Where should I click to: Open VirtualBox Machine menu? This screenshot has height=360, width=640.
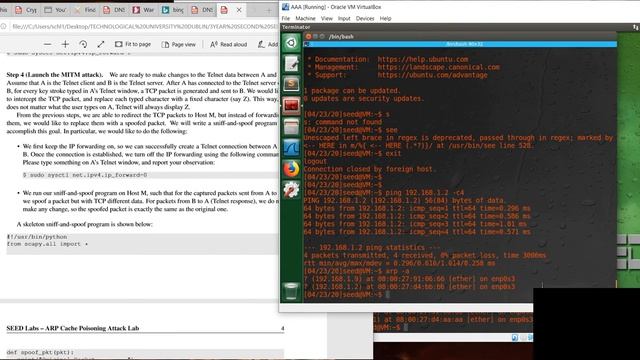pos(305,18)
